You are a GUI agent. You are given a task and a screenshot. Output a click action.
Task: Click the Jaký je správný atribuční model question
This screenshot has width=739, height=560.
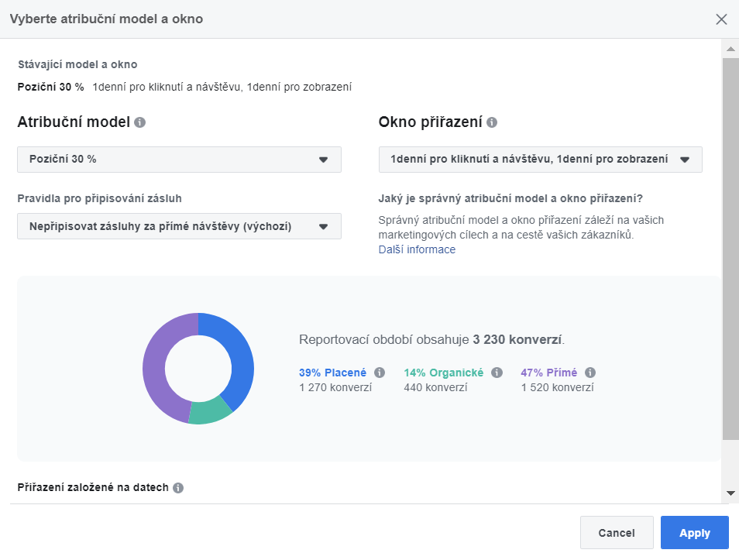pos(510,198)
